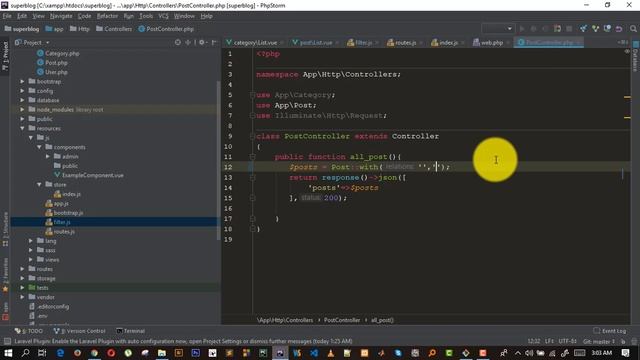This screenshot has height=360, width=640.
Task: Click the VCS Commit checkmark icon
Action: coord(595,29)
